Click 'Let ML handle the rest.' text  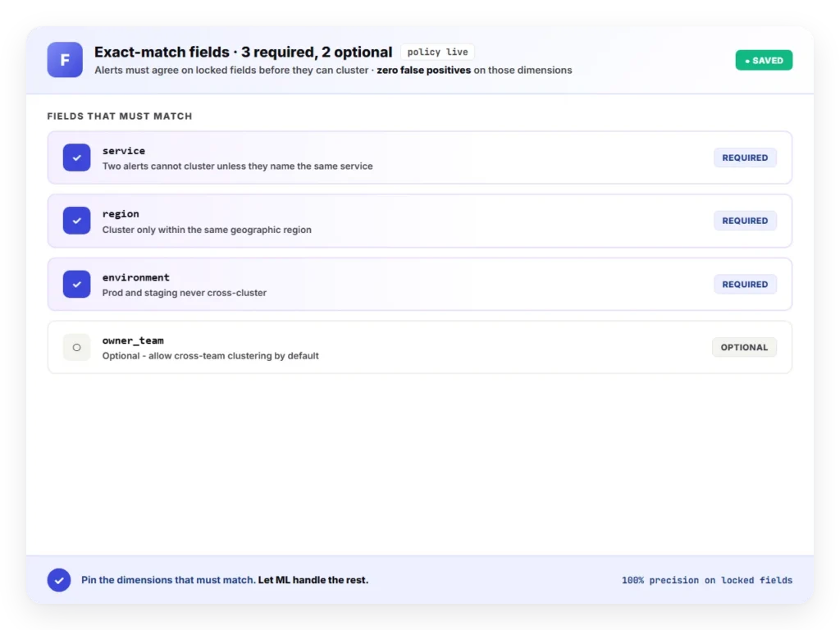[x=313, y=580]
